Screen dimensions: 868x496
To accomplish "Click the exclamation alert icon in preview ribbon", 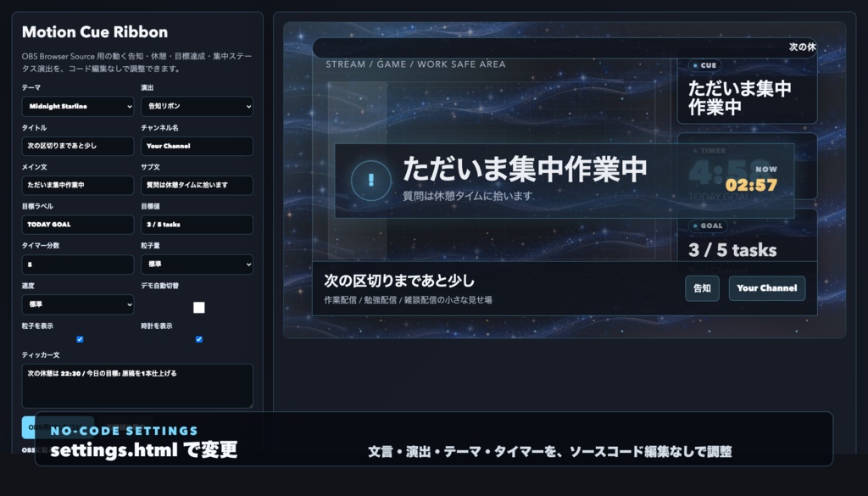I will click(x=371, y=181).
